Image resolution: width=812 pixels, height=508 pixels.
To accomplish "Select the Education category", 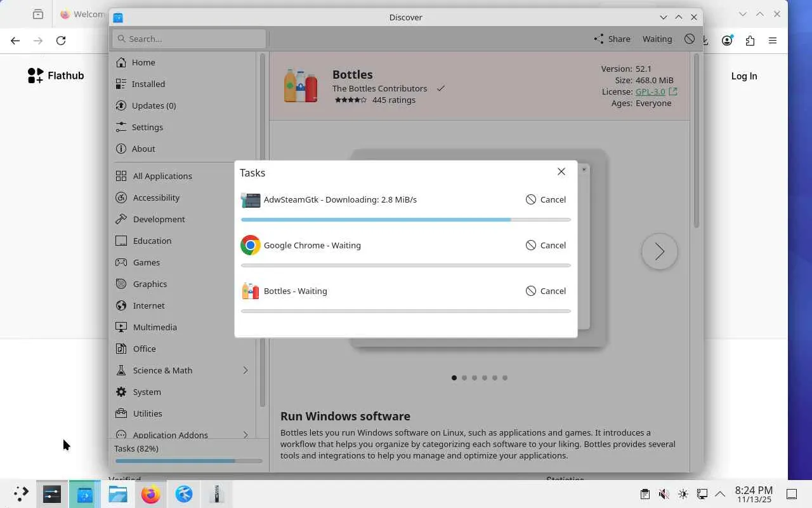I will (183, 241).
